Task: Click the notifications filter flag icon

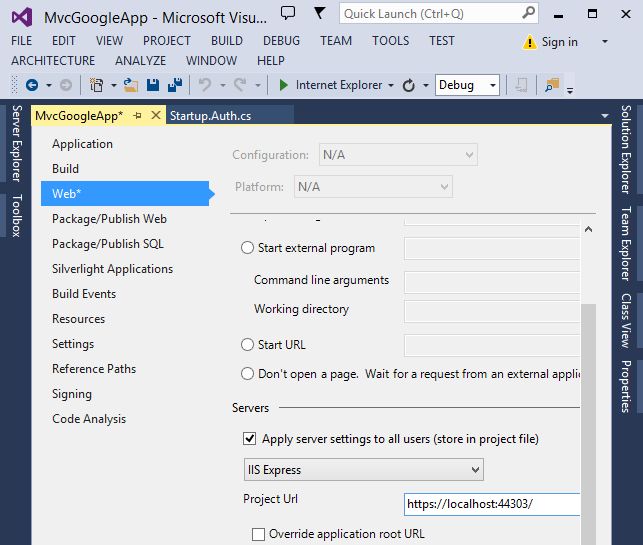Action: tap(319, 13)
